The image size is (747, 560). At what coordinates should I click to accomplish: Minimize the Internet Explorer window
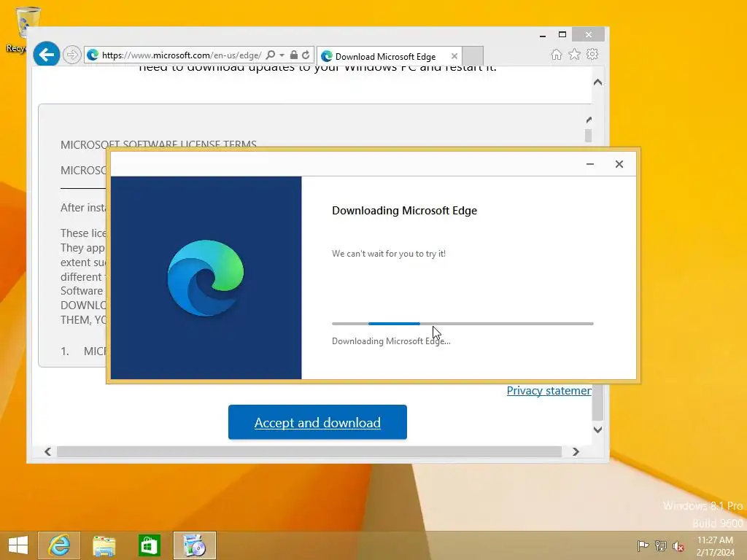pos(543,35)
